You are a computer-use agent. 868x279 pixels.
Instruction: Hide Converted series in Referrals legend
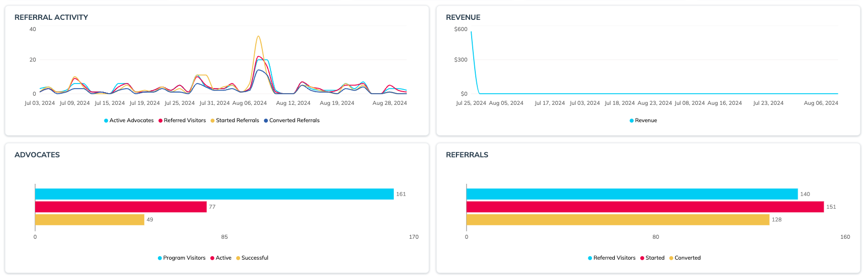click(x=685, y=258)
